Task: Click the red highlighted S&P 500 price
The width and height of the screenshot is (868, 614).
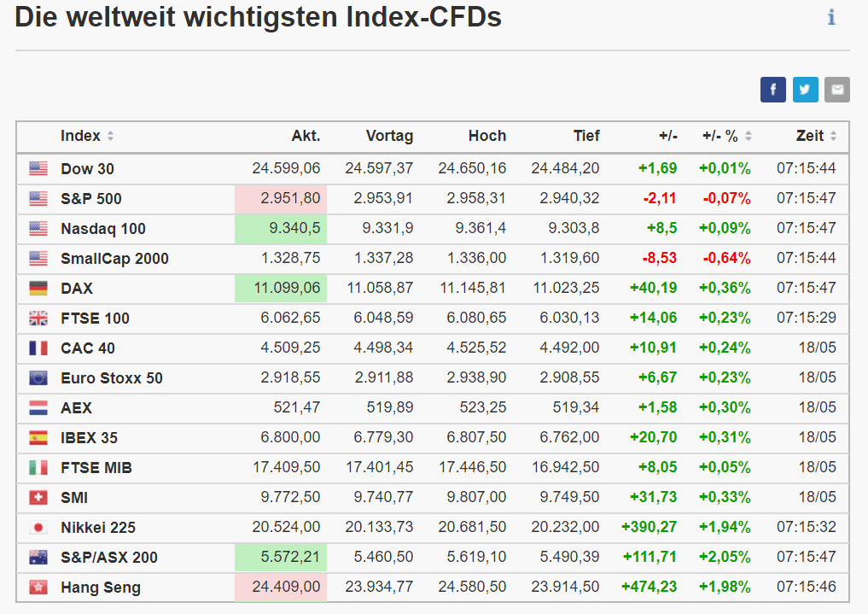Action: click(281, 199)
